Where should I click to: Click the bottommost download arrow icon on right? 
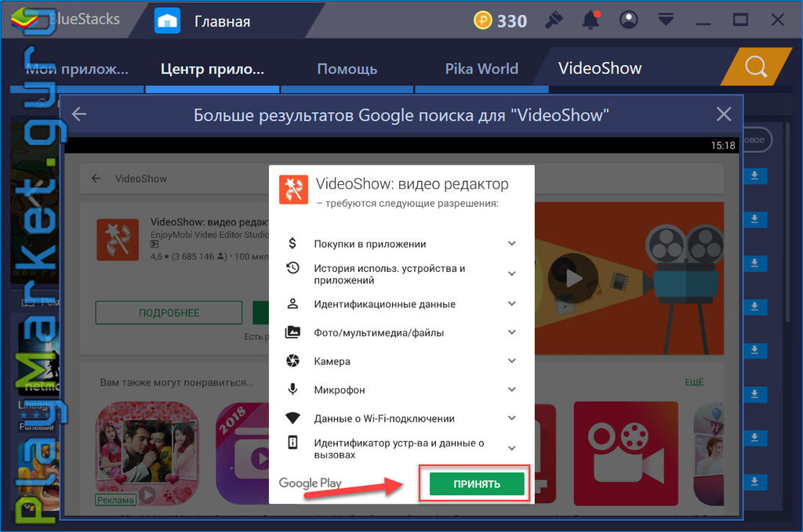(754, 481)
